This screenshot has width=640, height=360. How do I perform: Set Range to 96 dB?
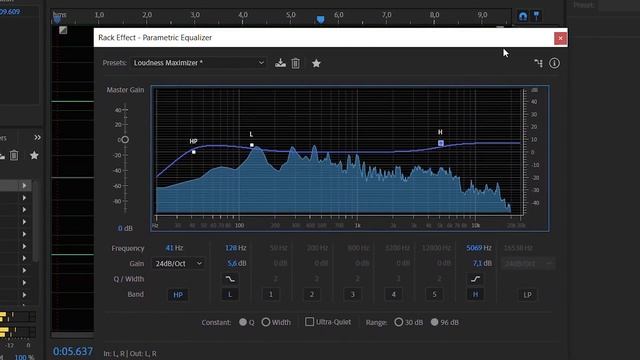(434, 322)
